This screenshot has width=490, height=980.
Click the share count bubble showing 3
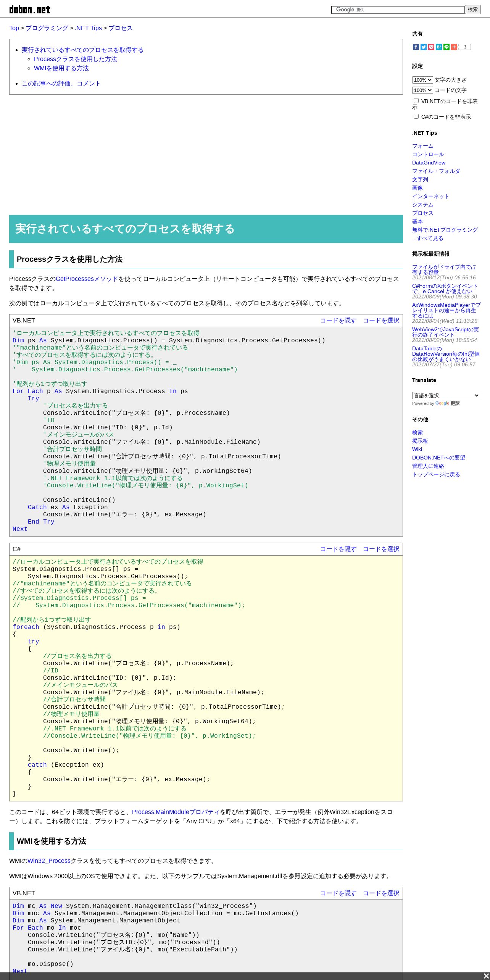(465, 47)
